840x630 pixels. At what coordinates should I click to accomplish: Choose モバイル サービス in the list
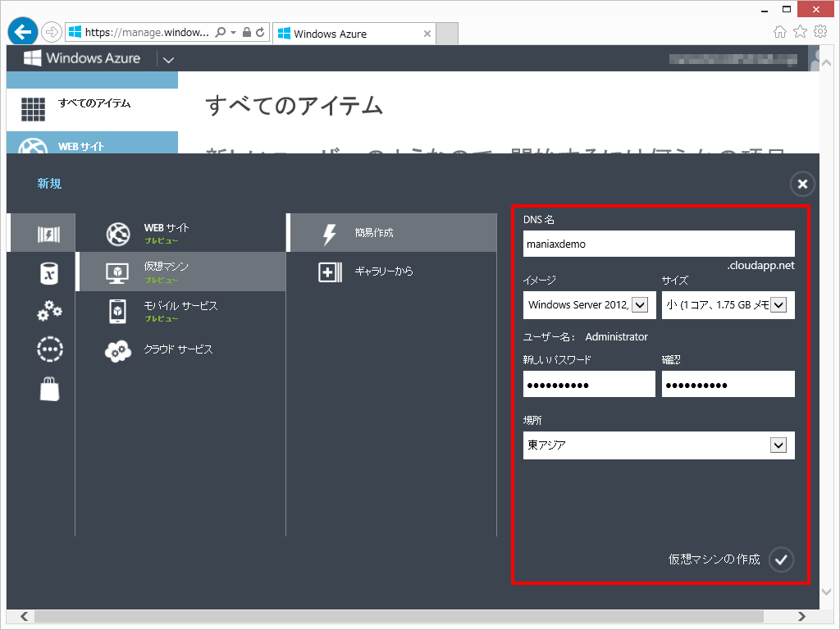(181, 311)
